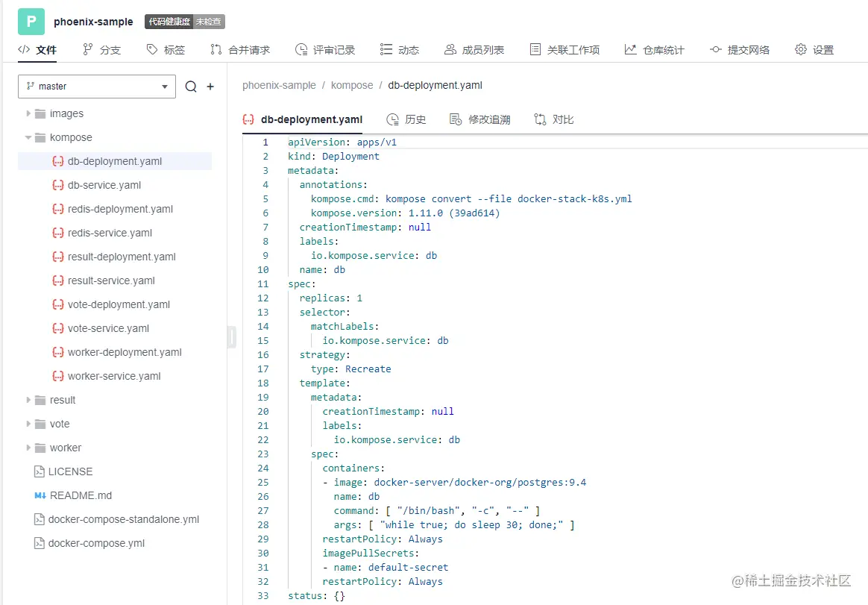
Task: Select the db-deployment.yaml content tab
Action: (x=302, y=119)
